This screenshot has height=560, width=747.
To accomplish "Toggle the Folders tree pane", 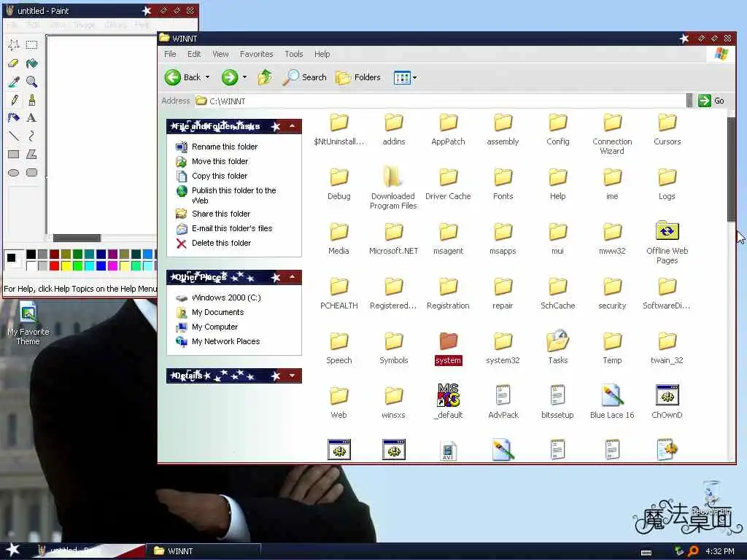I will 358,77.
